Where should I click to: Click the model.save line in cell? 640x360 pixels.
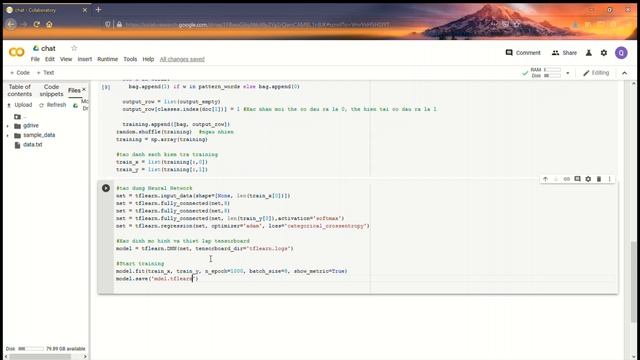click(x=157, y=279)
